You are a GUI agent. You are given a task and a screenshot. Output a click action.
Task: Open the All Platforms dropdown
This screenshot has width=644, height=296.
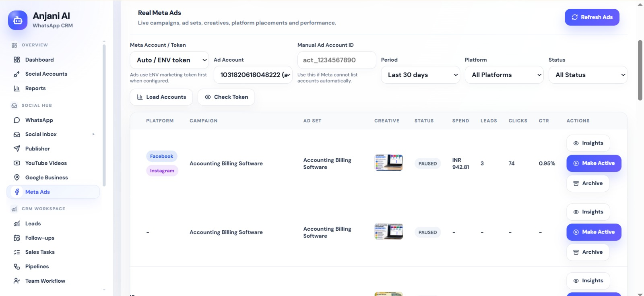coord(504,75)
